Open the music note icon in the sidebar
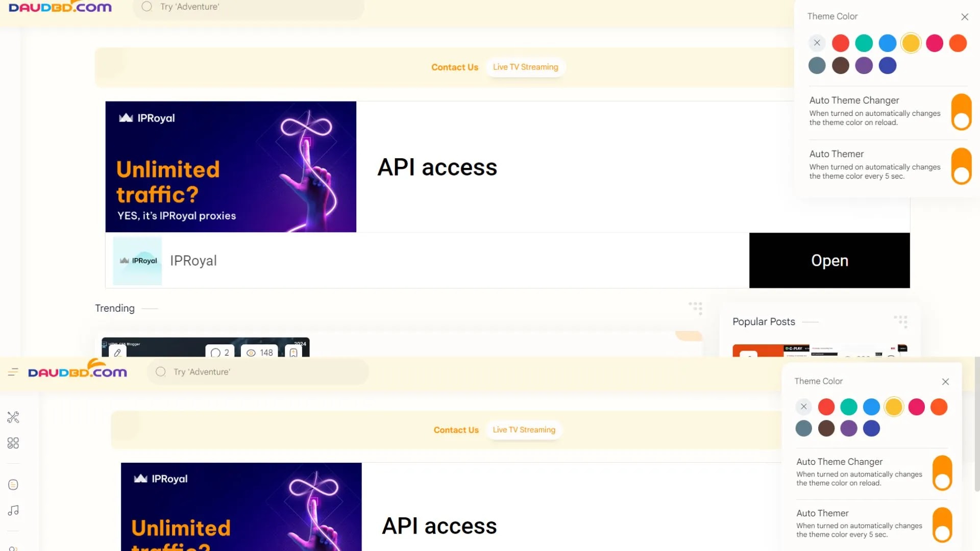 13,511
